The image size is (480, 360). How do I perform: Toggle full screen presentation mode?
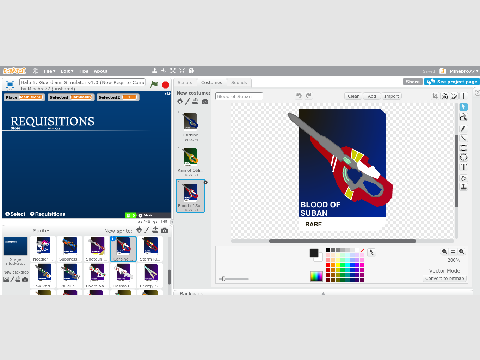pos(10,85)
